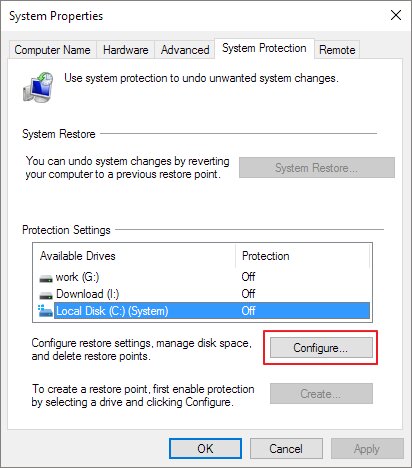Click the work (G:) drive icon
Screen dimensions: 412x468
click(x=46, y=278)
